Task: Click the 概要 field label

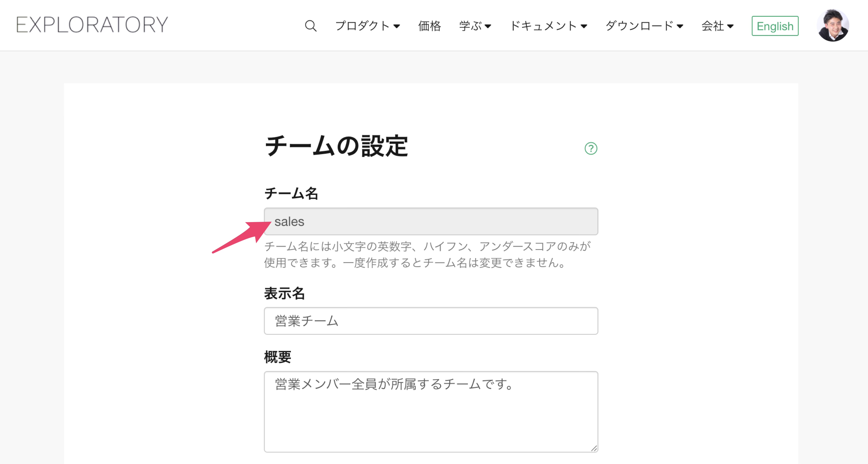Action: (278, 357)
